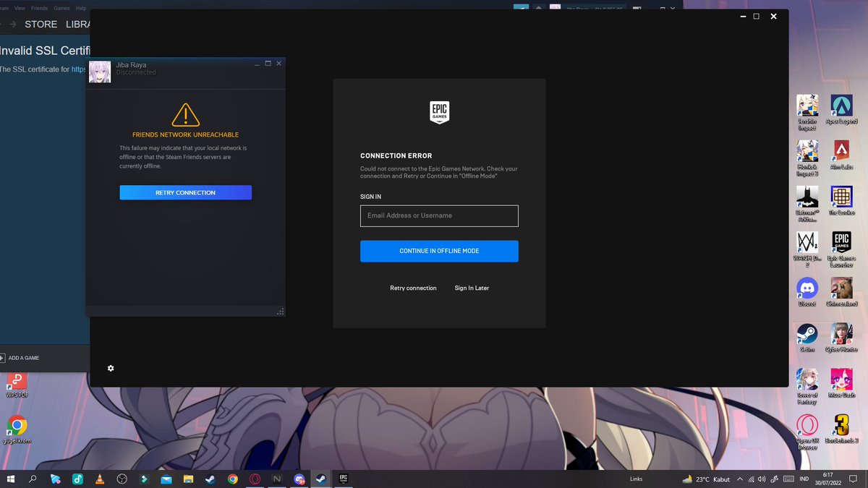Open Steam Games menu

click(x=61, y=8)
